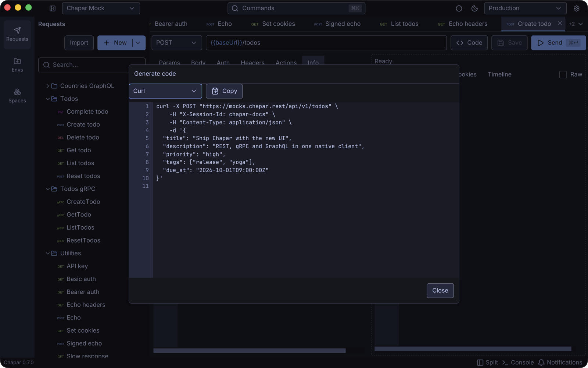Click the URL field with {{baseUrl}}/todos
588x368 pixels.
[326, 43]
